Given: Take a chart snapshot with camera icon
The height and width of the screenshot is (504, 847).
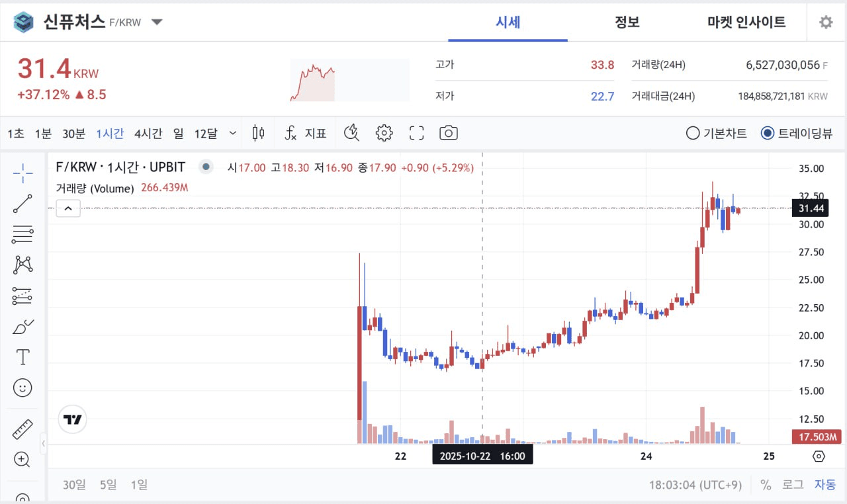Looking at the screenshot, I should coord(448,133).
